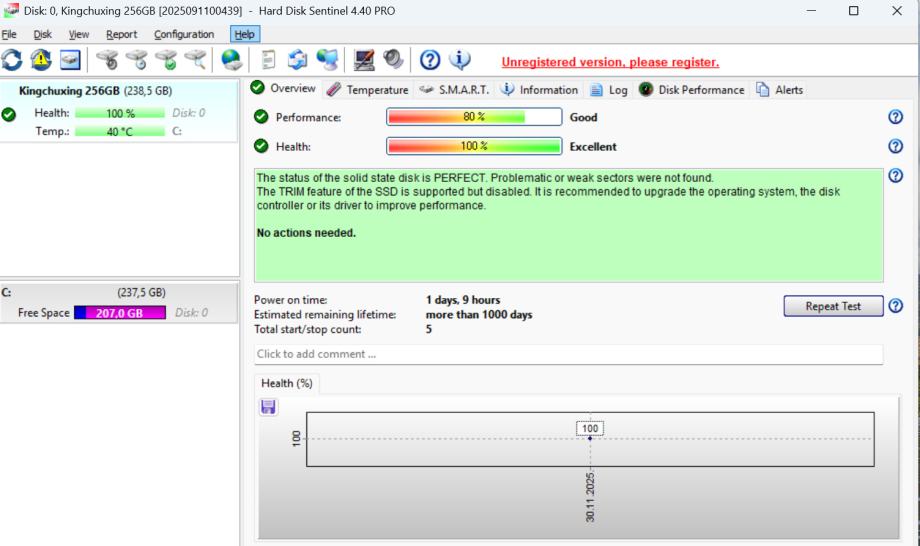Click the Free Space 207,0 GB bar
The height and width of the screenshot is (546, 920).
click(x=120, y=313)
